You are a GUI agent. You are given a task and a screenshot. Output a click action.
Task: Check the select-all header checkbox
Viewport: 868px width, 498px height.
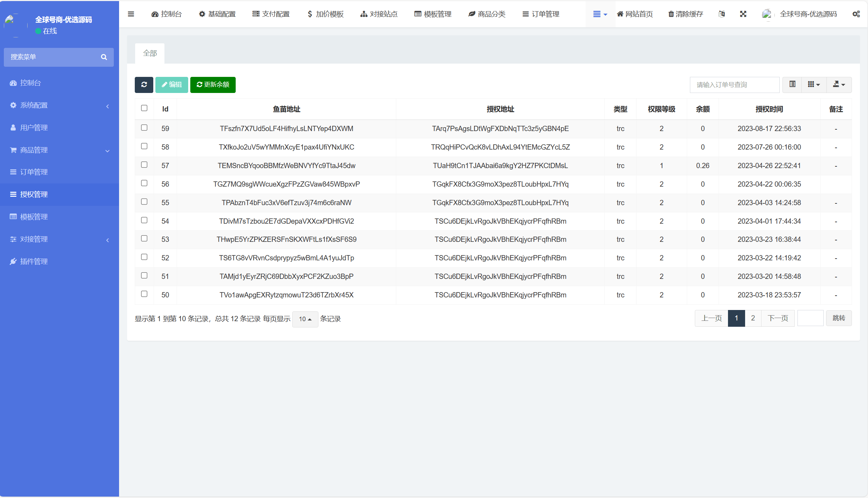point(144,108)
